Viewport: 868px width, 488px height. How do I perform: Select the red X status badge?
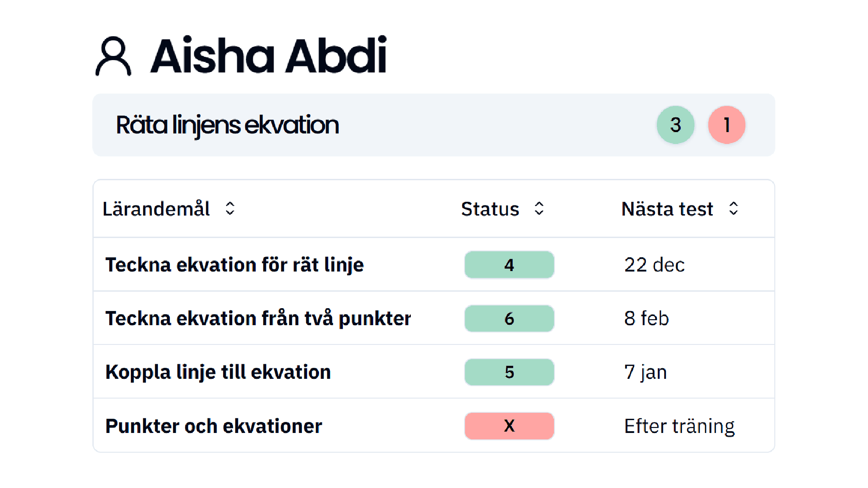click(x=509, y=426)
